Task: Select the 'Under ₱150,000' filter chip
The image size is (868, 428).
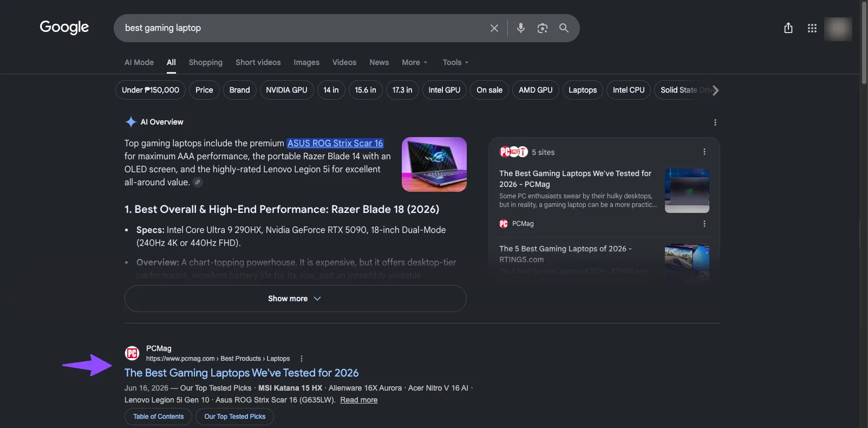Action: coord(151,90)
